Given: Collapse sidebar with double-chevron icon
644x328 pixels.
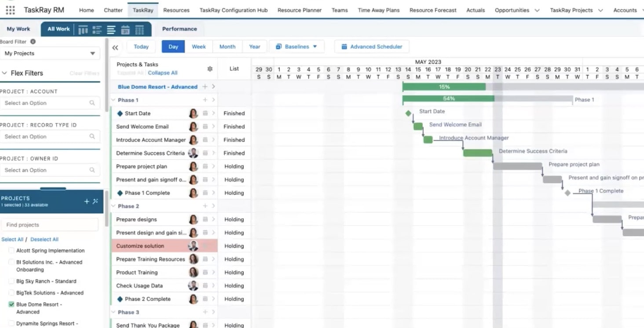Looking at the screenshot, I should (x=115, y=47).
